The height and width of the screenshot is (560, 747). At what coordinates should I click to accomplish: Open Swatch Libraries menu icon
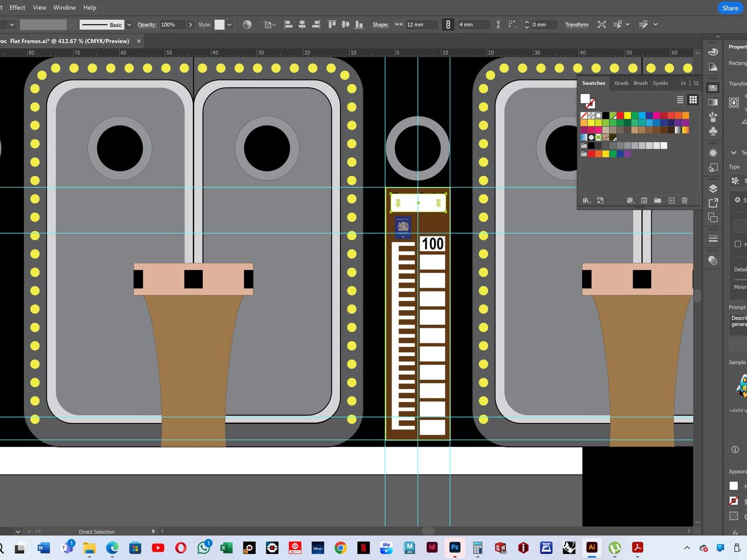pyautogui.click(x=586, y=201)
